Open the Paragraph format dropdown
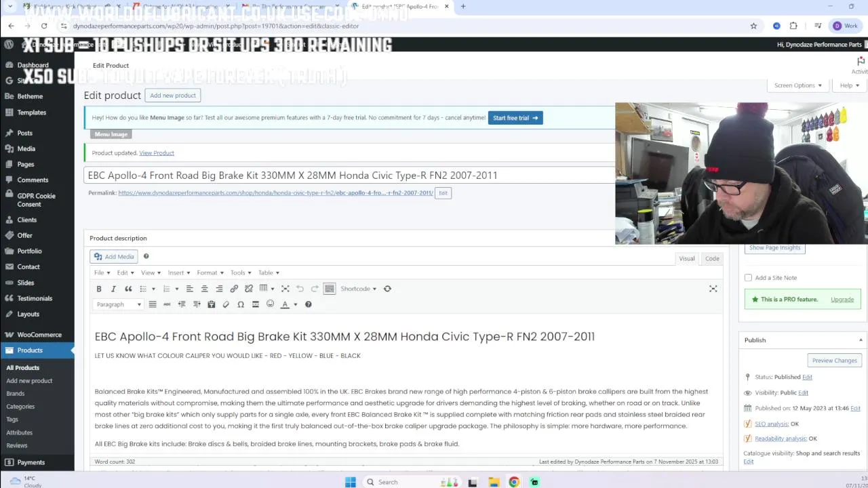 (119, 304)
